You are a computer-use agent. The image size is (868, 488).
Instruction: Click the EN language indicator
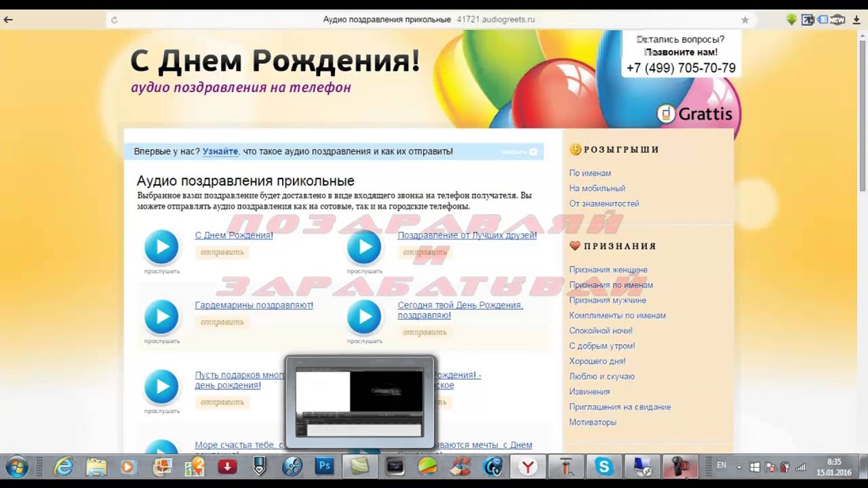click(722, 465)
